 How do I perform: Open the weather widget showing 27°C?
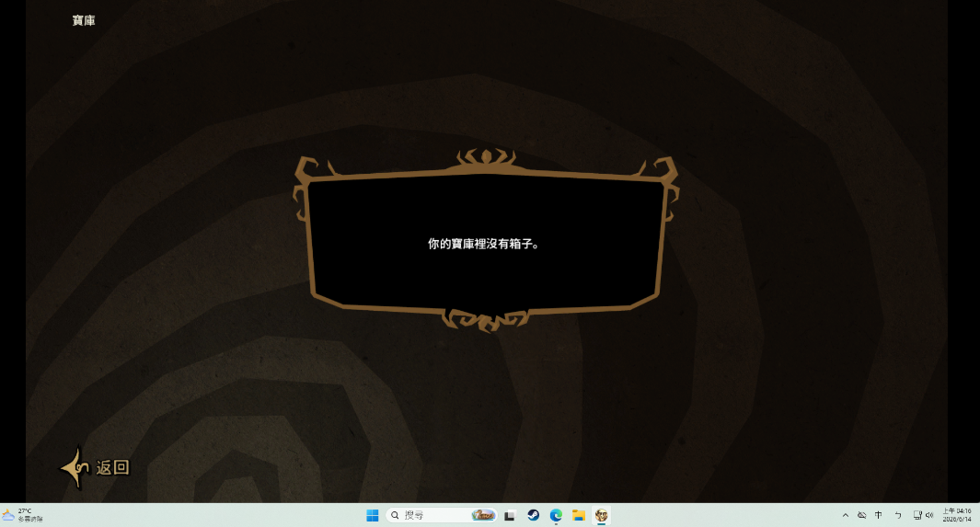tap(23, 515)
